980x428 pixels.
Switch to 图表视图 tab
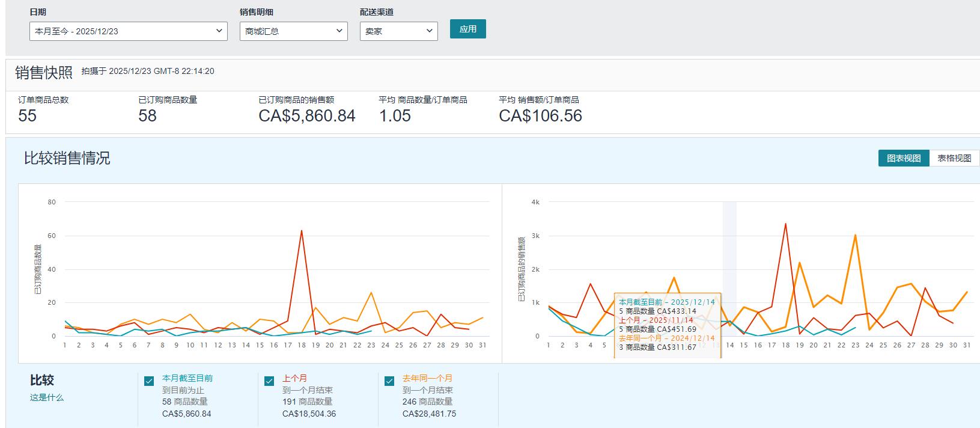click(904, 158)
